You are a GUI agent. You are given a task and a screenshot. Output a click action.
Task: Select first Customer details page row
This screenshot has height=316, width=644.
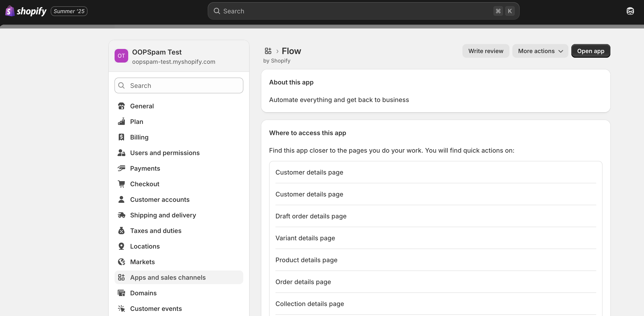[x=436, y=172]
